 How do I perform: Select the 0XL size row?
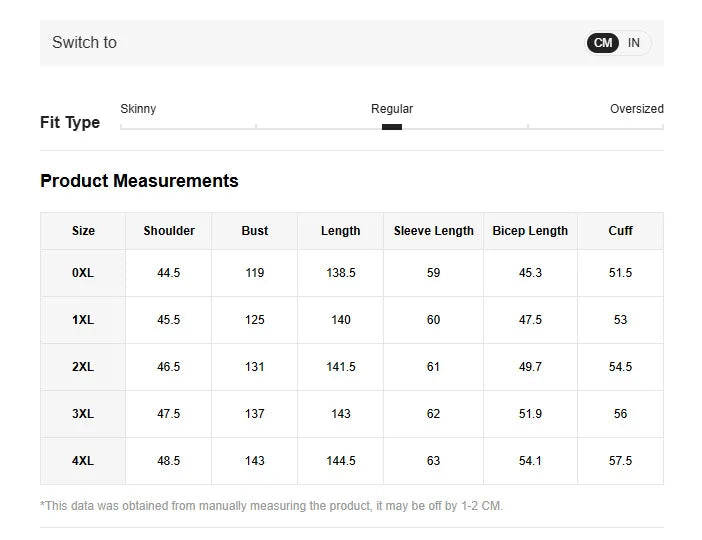click(83, 273)
